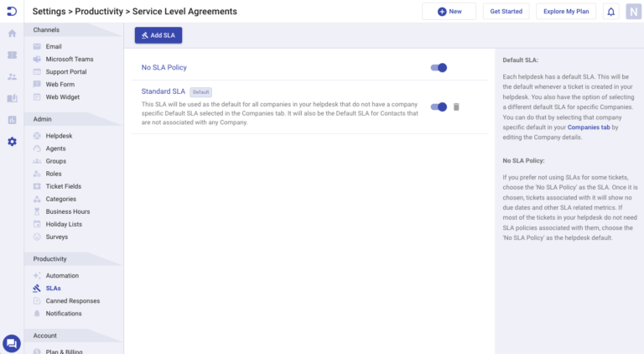Open the tickets icon in left rail

click(12, 55)
